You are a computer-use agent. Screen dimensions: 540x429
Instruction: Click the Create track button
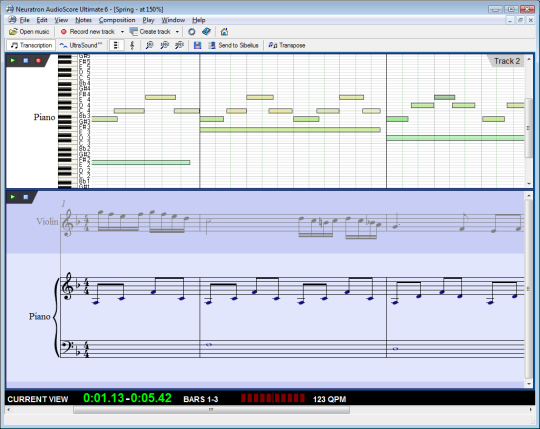pyautogui.click(x=150, y=32)
